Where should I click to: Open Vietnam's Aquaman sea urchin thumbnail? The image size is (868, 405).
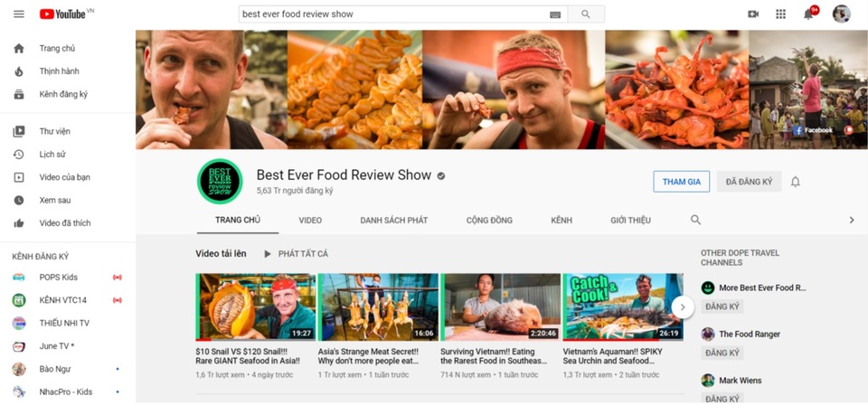pos(623,306)
